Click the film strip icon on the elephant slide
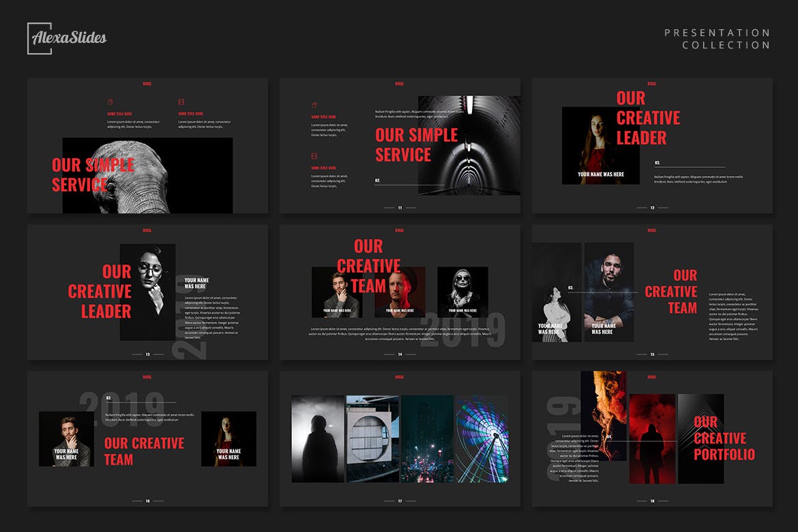This screenshot has width=798, height=532. pos(181,102)
